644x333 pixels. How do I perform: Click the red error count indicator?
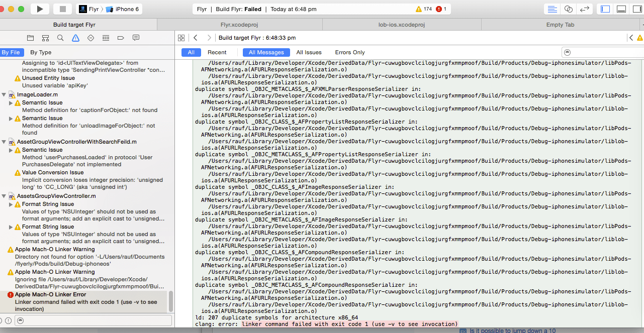[x=441, y=9]
